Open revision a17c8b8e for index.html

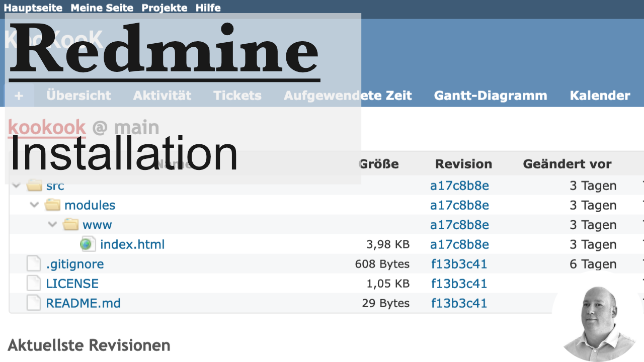(459, 244)
